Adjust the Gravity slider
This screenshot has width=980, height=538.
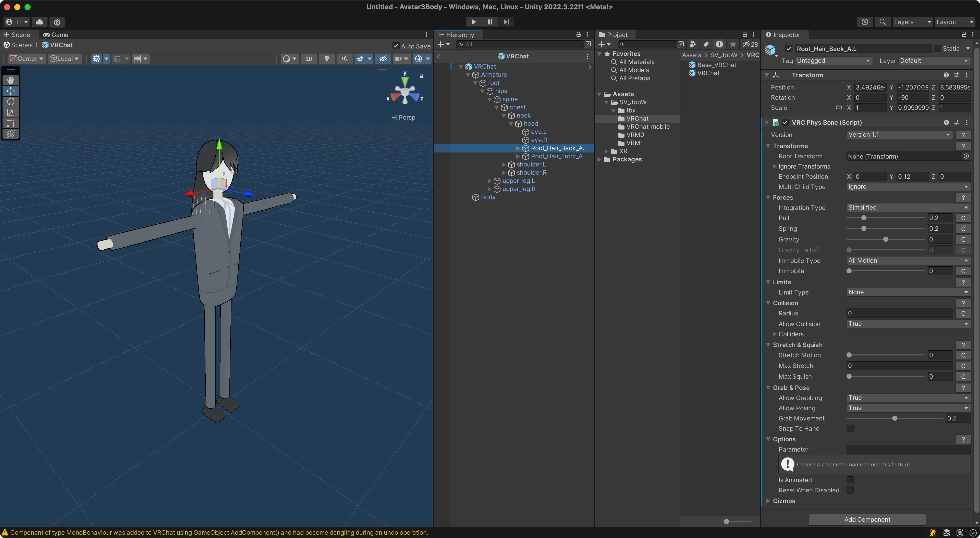886,239
